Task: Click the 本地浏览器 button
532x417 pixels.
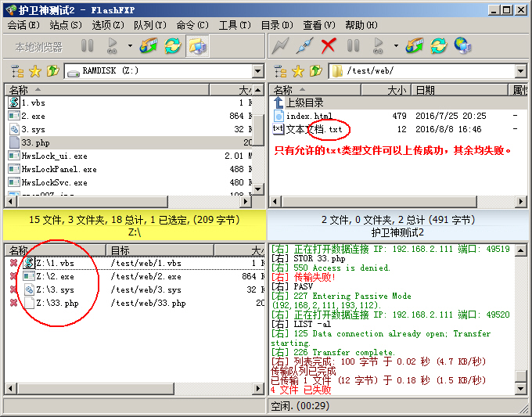Action: (x=38, y=47)
